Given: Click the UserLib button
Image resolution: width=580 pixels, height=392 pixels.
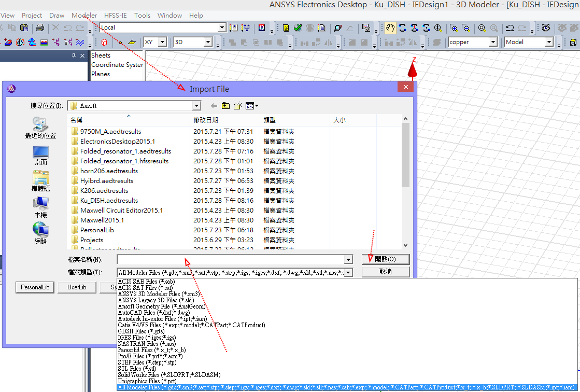Looking at the screenshot, I should click(77, 287).
